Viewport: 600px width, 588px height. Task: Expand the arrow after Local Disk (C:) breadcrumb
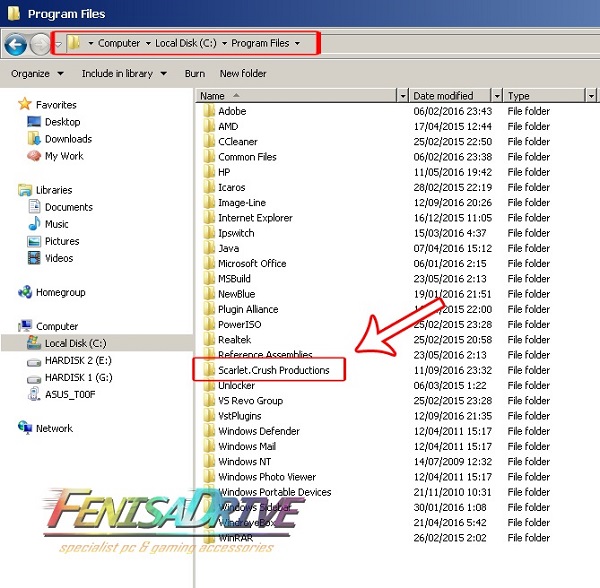tap(224, 43)
